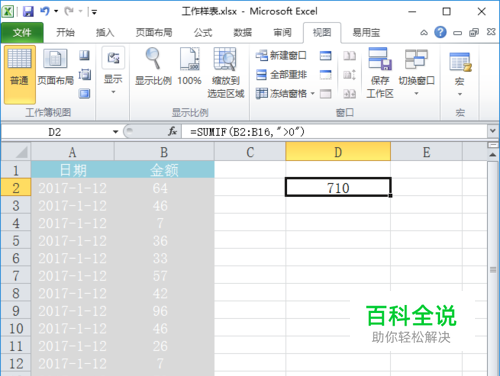Click the Save icon in quick access toolbar
500x376 pixels.
pyautogui.click(x=28, y=12)
